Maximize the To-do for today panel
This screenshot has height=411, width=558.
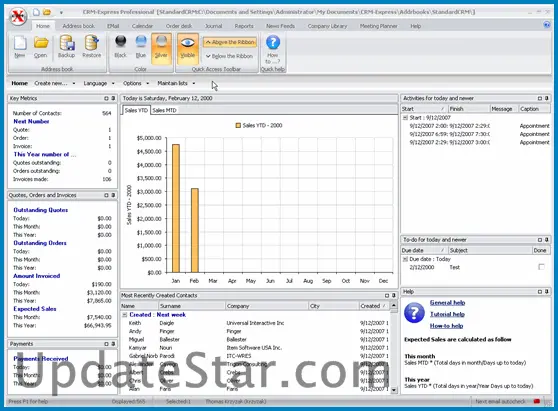coord(540,239)
